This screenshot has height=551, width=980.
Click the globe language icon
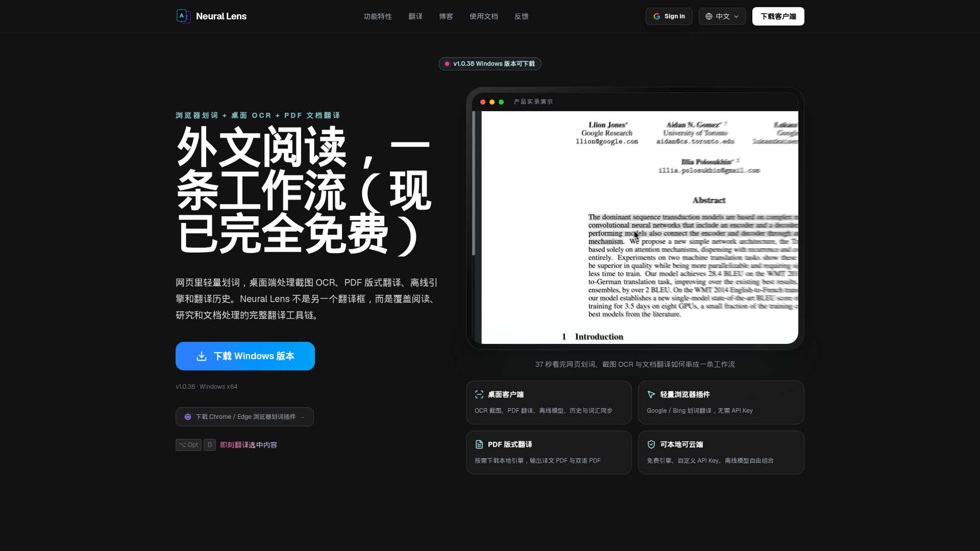coord(709,16)
